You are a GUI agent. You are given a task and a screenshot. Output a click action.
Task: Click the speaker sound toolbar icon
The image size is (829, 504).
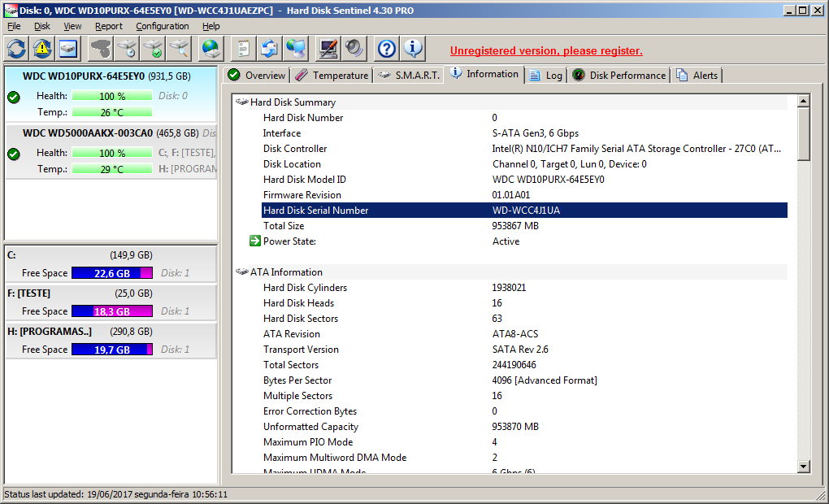(354, 50)
